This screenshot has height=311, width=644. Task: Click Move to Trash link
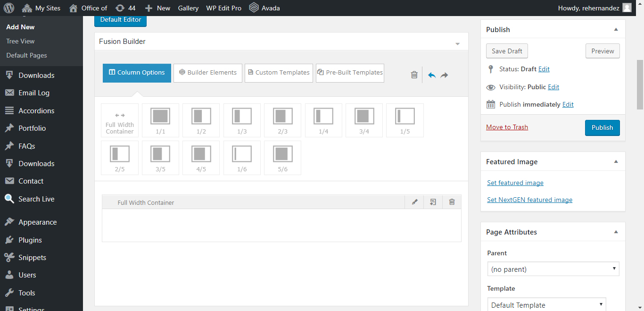click(507, 127)
